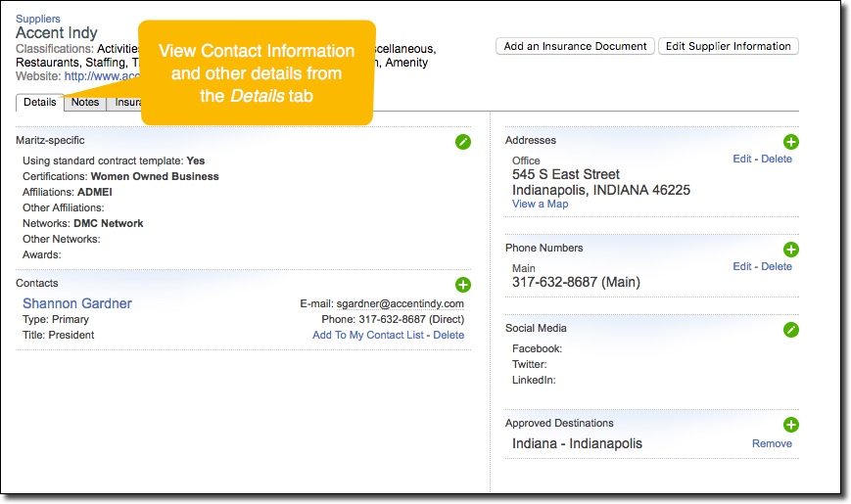Go to Suppliers breadcrumb link
Viewport: 851px width, 504px height.
click(38, 19)
